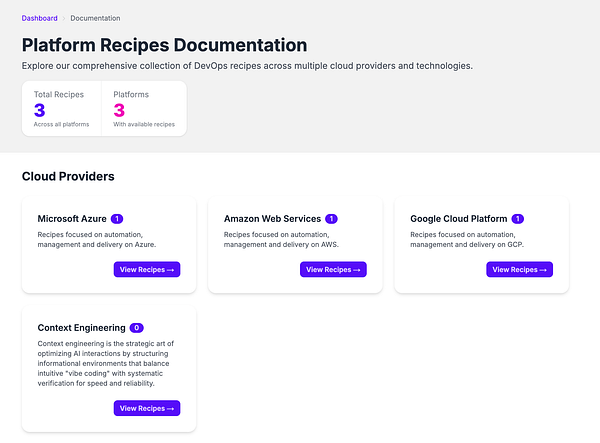Select the Microsoft Azure card title

(72, 219)
